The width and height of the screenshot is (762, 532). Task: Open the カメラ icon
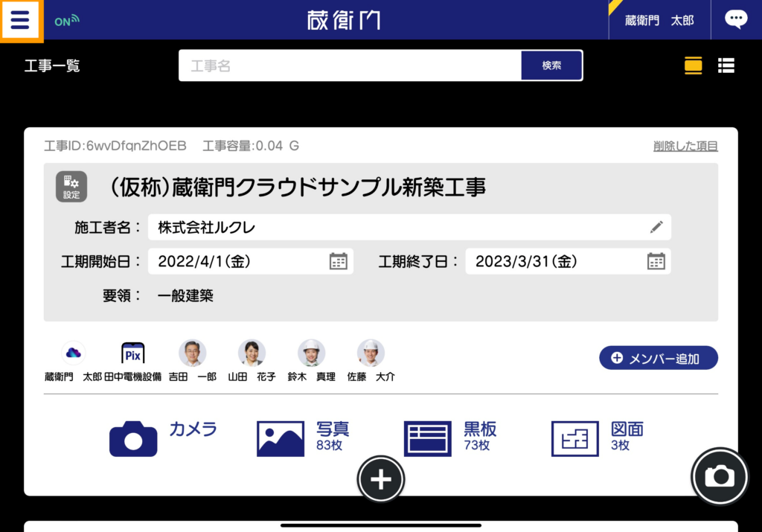pos(133,439)
